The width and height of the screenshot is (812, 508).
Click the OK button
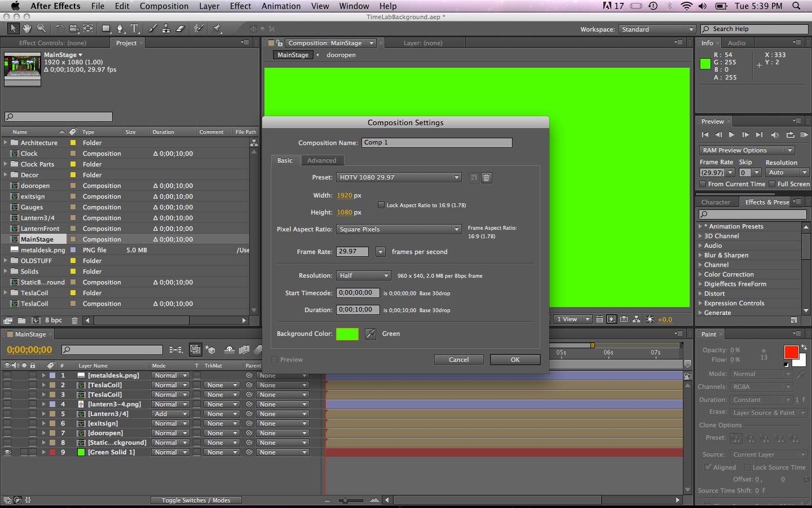(x=515, y=360)
